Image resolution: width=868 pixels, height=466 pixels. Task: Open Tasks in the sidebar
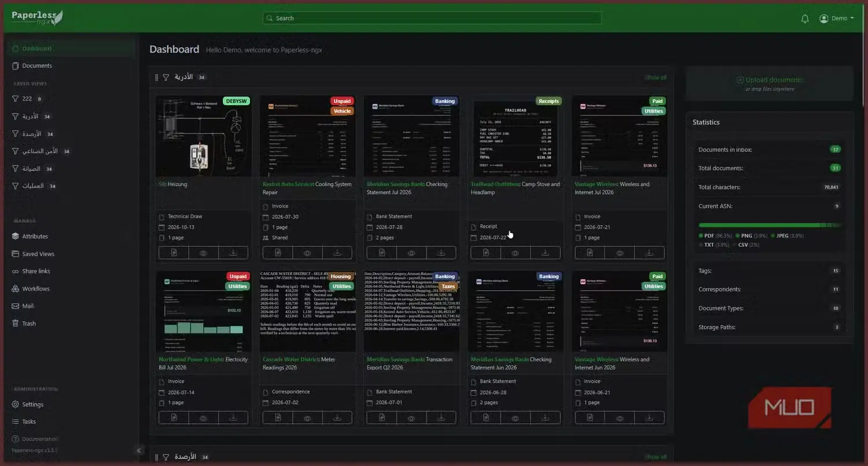(x=29, y=421)
